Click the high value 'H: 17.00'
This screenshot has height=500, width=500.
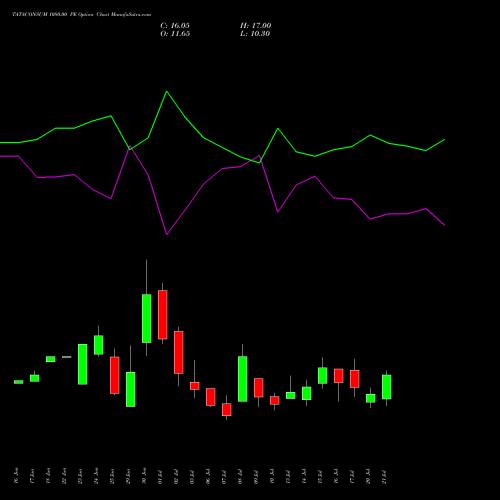[x=256, y=26]
